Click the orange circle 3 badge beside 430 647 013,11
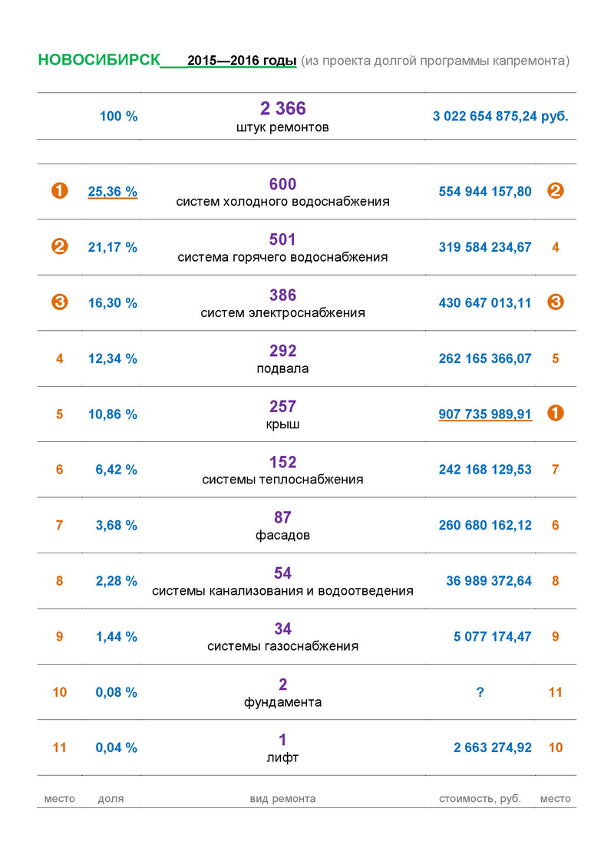The width and height of the screenshot is (614, 868). point(556,302)
